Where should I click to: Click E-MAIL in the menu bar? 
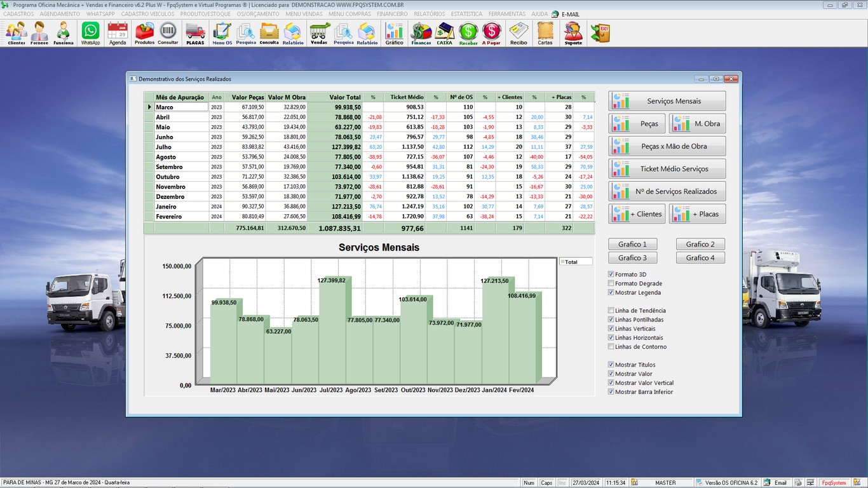click(566, 14)
